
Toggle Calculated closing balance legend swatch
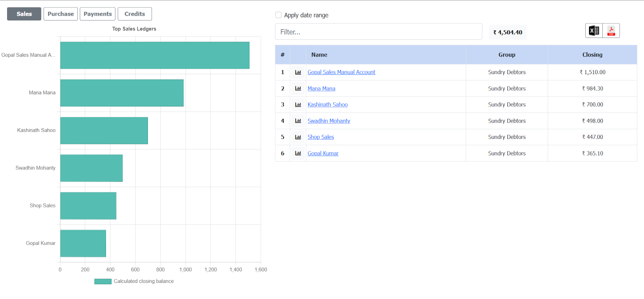(x=103, y=281)
